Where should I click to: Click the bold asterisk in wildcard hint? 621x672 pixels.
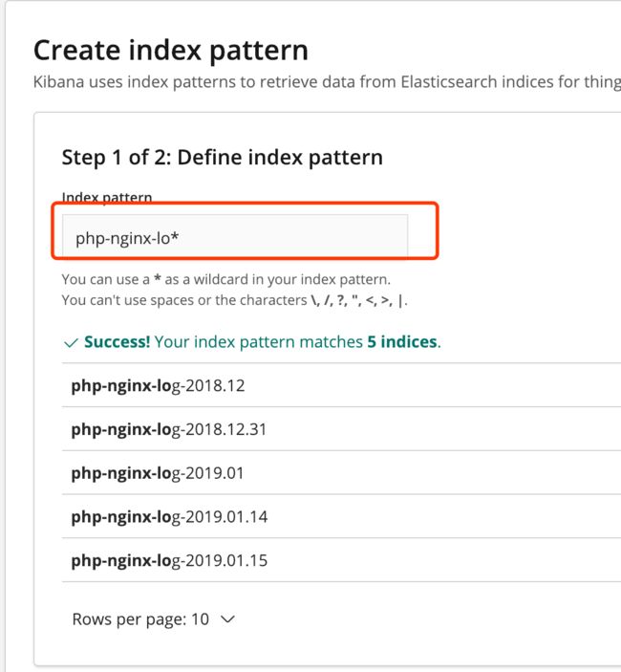158,278
